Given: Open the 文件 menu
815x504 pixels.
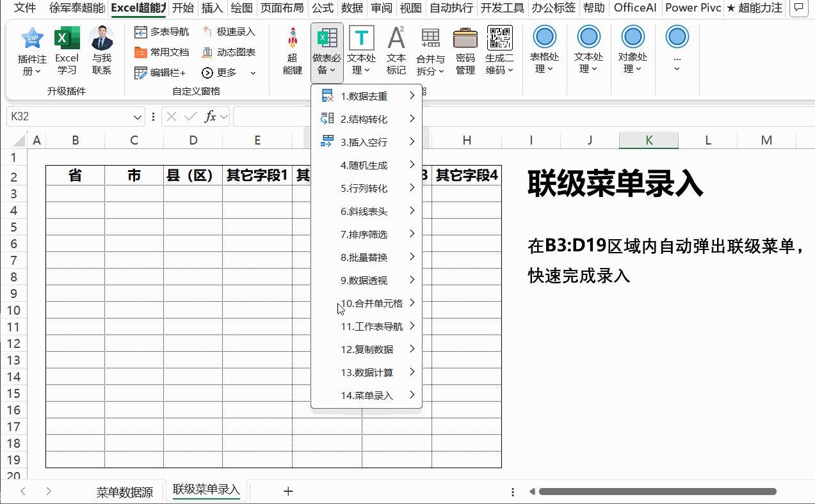Looking at the screenshot, I should (x=25, y=8).
